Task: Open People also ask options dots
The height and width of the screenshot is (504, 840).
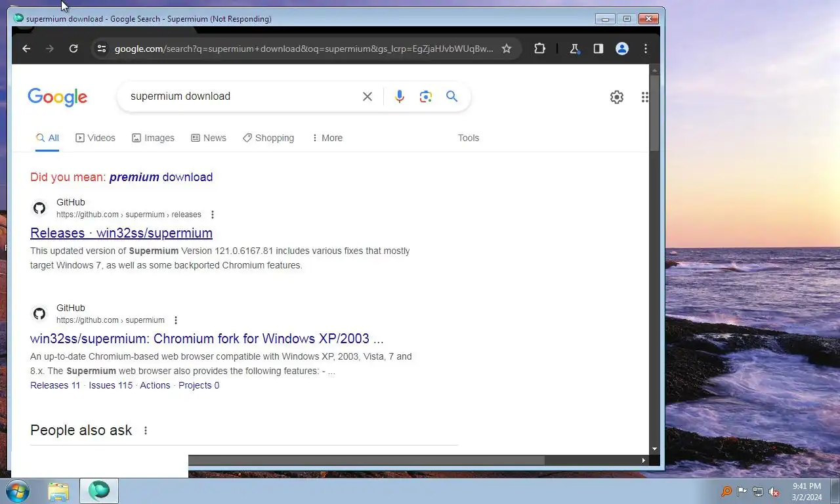Action: tap(146, 430)
